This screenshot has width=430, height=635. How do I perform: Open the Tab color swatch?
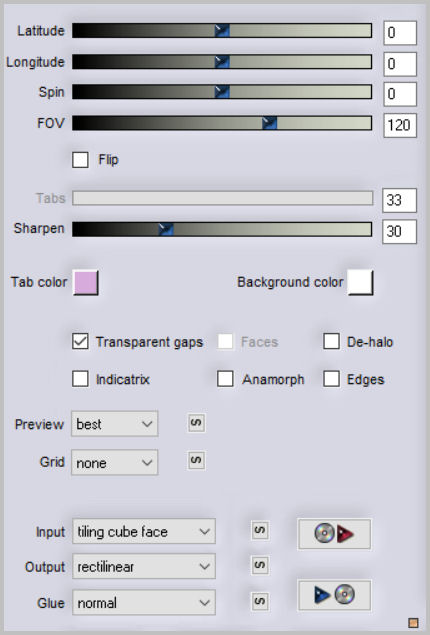coord(85,282)
